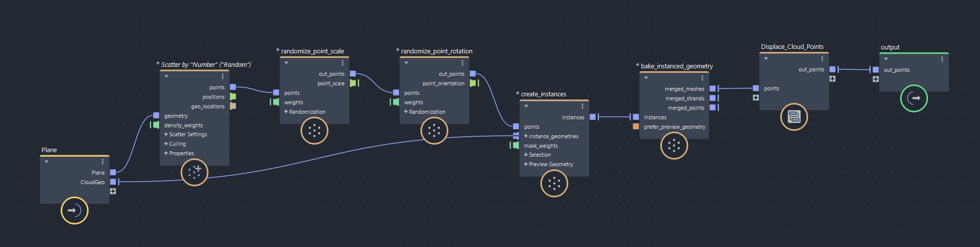The image size is (980, 247).
Task: Click the randomize_point_rotation node's dots icon
Action: 434,131
